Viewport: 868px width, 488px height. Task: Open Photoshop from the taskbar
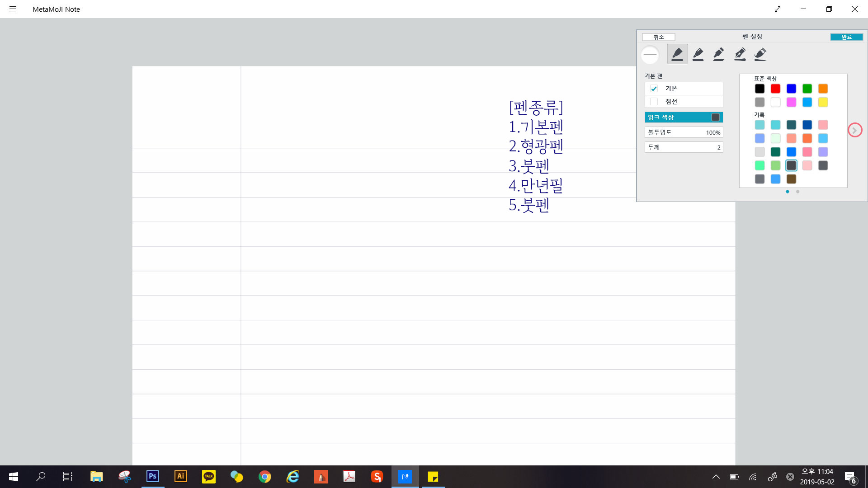coord(152,476)
